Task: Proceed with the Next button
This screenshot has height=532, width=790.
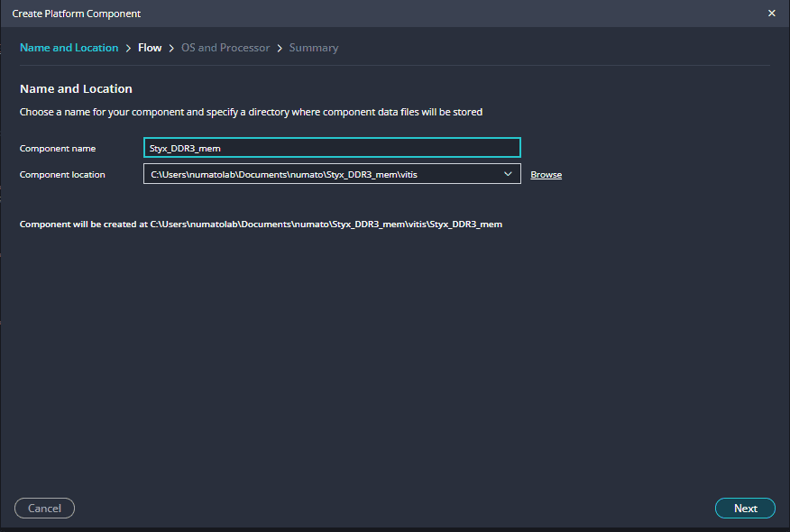Action: pyautogui.click(x=745, y=509)
